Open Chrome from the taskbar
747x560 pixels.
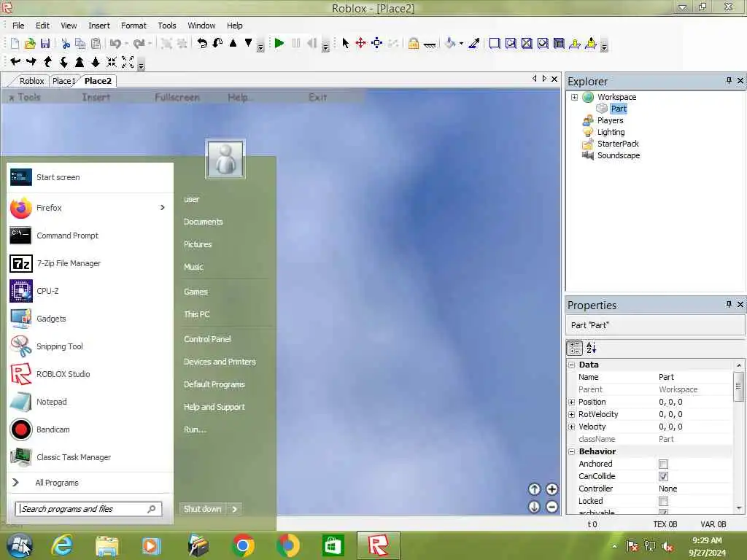pyautogui.click(x=242, y=545)
